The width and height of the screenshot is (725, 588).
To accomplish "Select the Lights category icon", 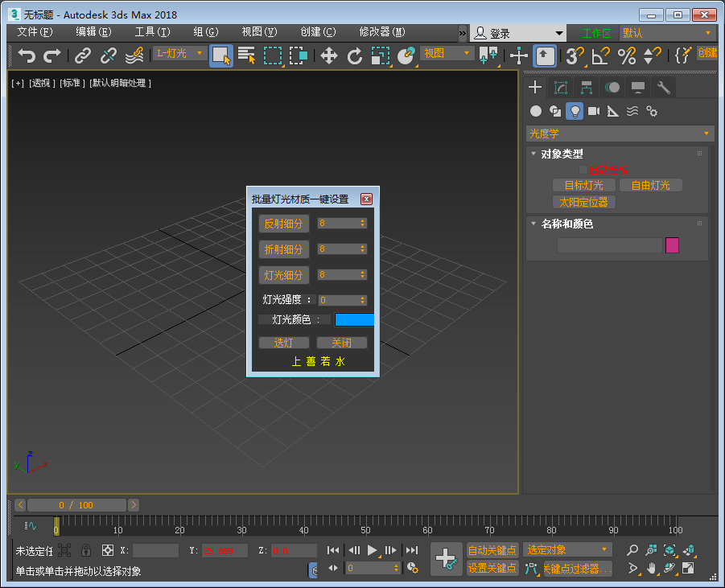I will click(x=575, y=111).
